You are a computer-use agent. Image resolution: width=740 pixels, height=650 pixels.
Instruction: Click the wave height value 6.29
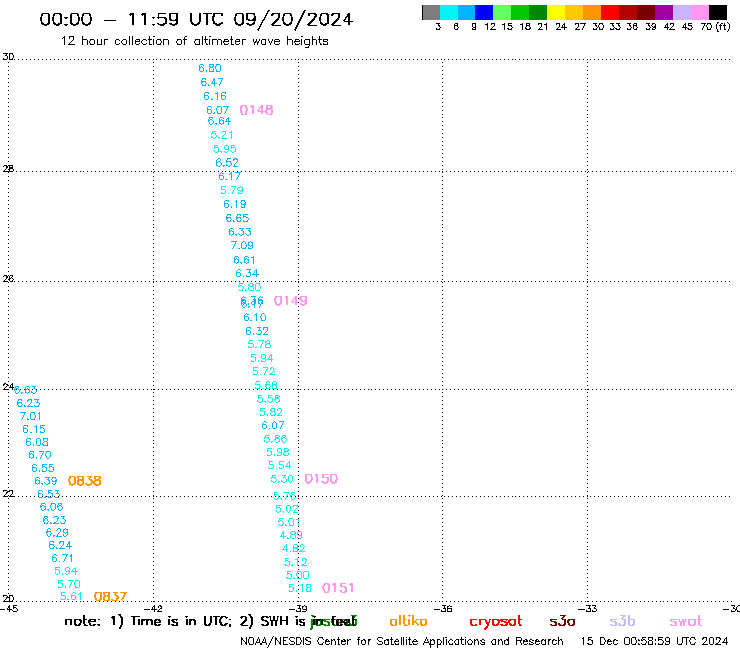(x=57, y=533)
